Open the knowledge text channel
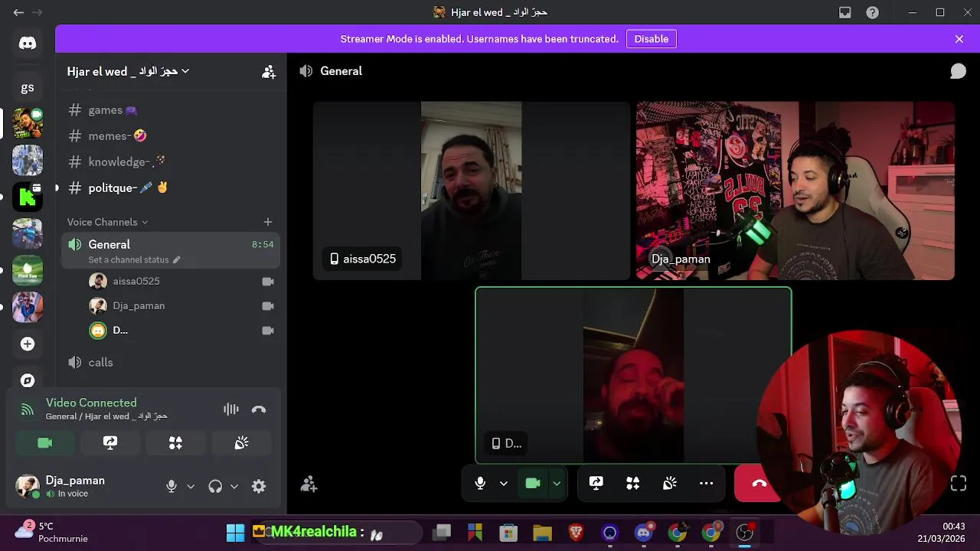 (x=171, y=162)
